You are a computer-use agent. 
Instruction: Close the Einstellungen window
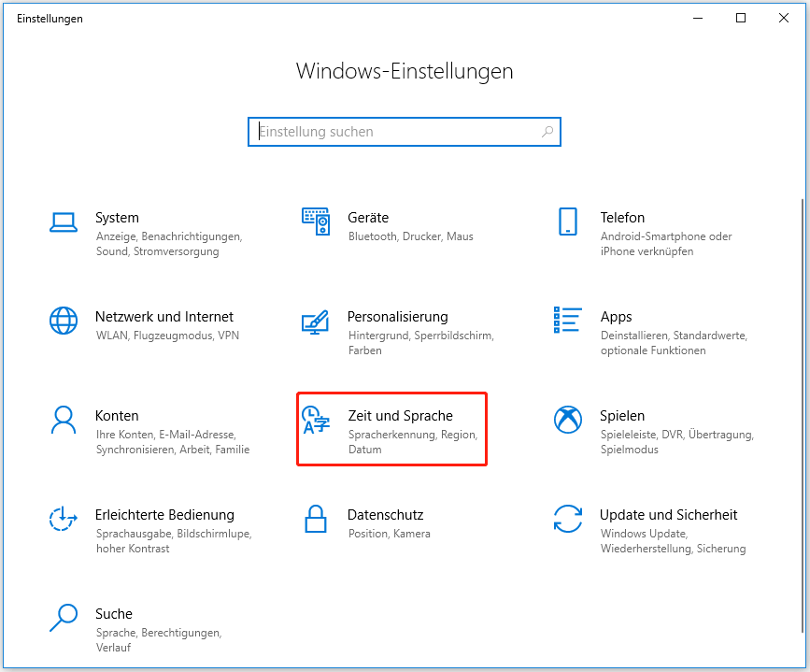[x=784, y=18]
